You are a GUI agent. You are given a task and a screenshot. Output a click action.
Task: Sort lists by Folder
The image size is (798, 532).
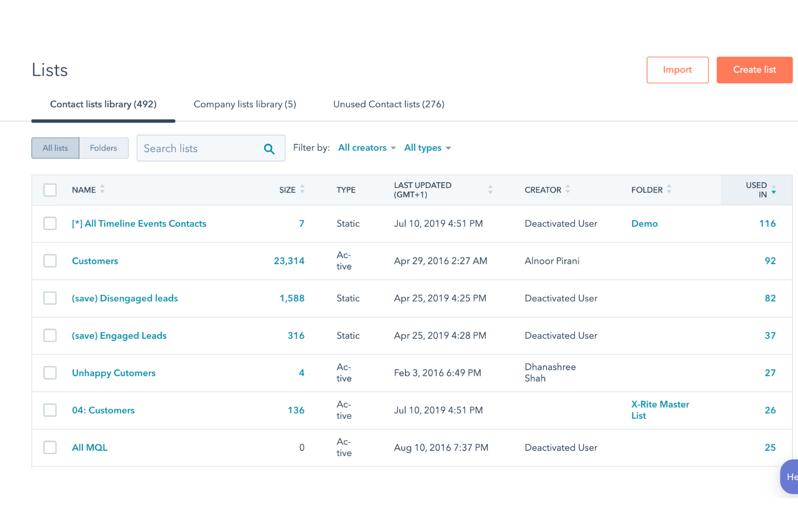coord(669,190)
